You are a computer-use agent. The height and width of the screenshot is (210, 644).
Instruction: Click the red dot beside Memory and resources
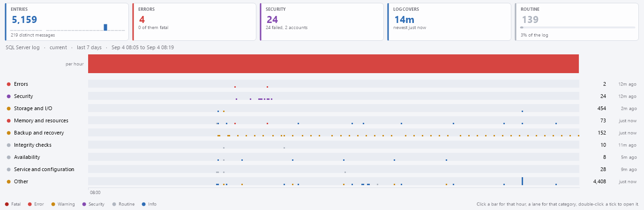[8, 121]
